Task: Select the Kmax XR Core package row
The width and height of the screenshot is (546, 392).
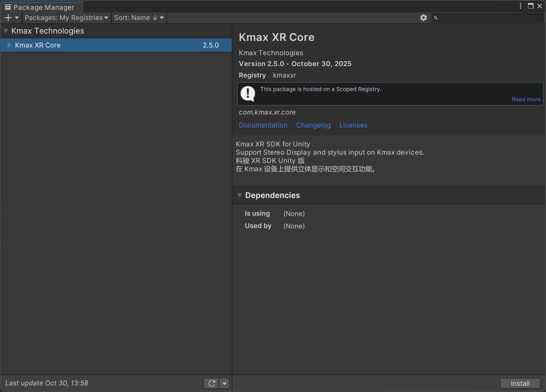Action: (x=113, y=45)
